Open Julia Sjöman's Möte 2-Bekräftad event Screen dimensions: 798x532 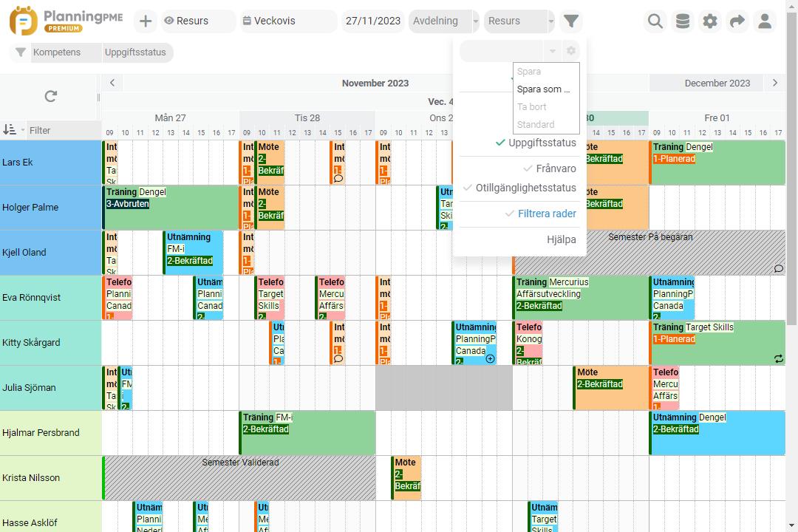tap(611, 388)
